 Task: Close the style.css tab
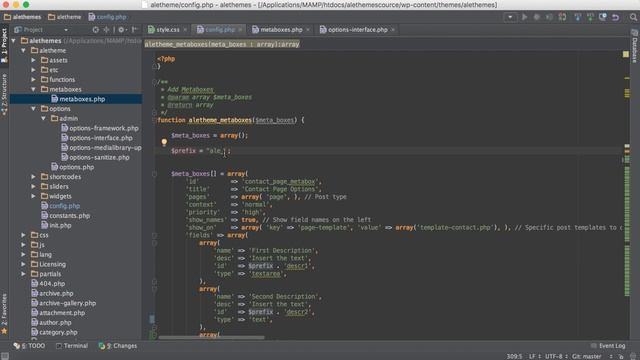pos(185,30)
